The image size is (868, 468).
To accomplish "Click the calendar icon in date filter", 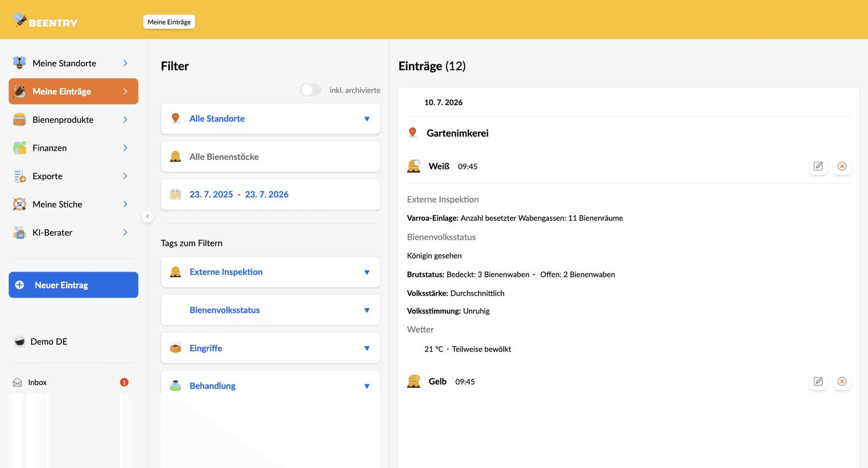I will click(x=175, y=194).
